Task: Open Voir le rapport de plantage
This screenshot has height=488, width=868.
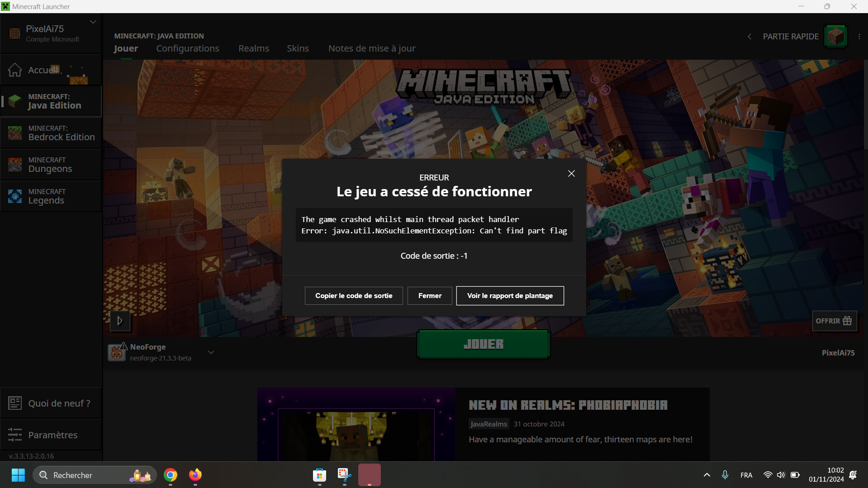Action: point(510,296)
